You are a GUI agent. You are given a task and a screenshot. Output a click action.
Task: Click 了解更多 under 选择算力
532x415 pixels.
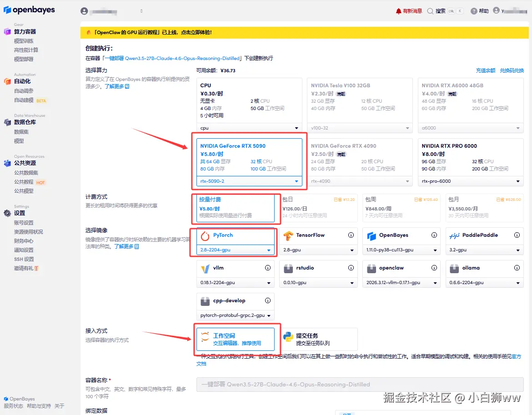point(117,86)
